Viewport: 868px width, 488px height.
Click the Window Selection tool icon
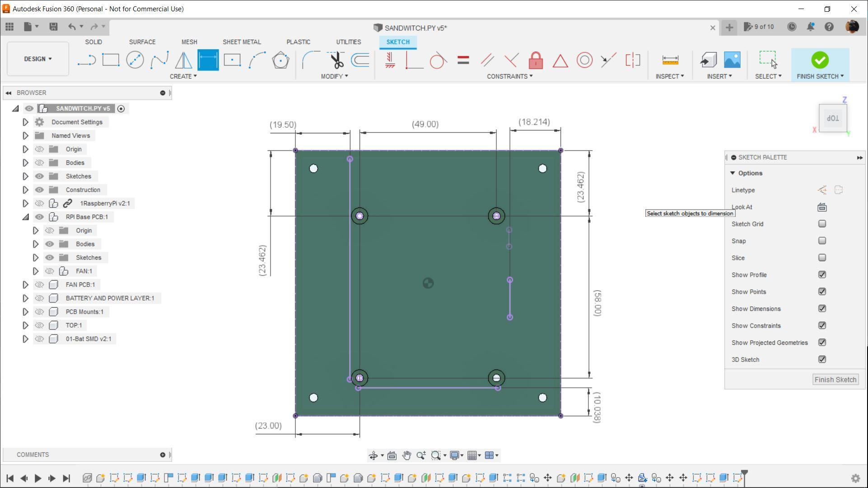click(x=768, y=60)
